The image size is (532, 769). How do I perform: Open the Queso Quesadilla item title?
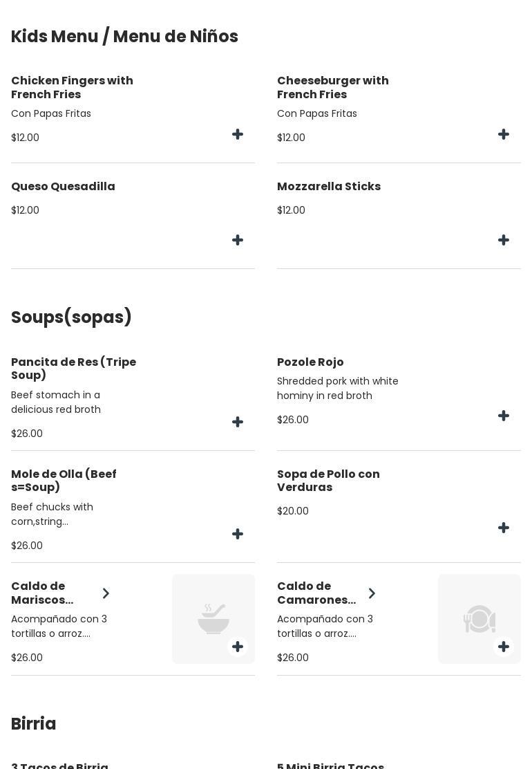click(63, 187)
